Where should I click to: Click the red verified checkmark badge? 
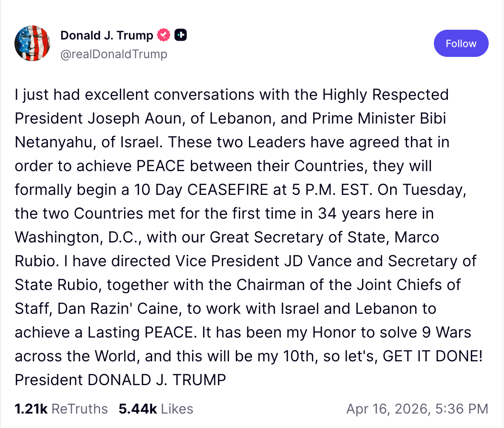click(164, 35)
